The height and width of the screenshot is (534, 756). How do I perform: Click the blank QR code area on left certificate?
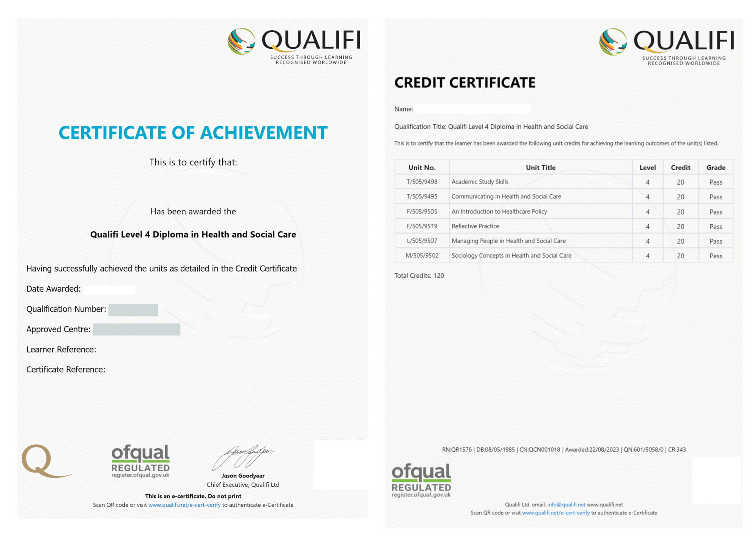tap(341, 465)
